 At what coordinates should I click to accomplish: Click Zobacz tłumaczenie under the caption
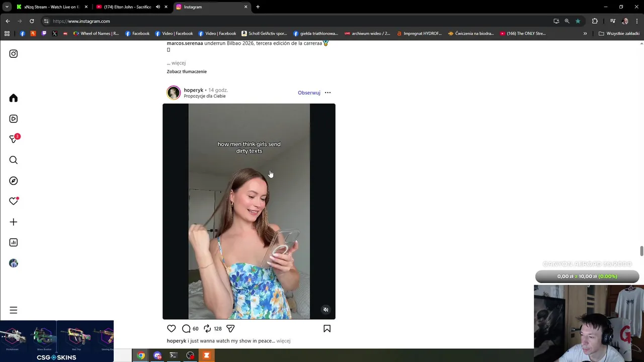coord(187,71)
